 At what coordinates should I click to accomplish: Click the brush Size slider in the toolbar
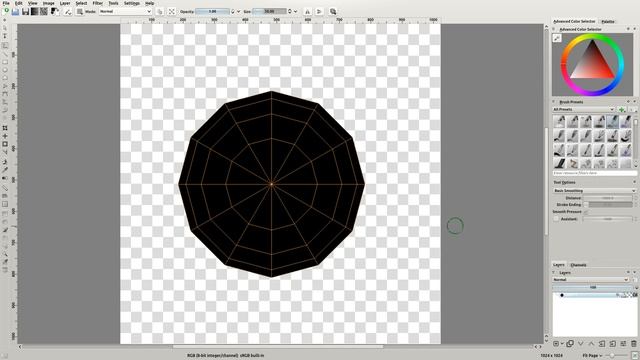[x=269, y=11]
